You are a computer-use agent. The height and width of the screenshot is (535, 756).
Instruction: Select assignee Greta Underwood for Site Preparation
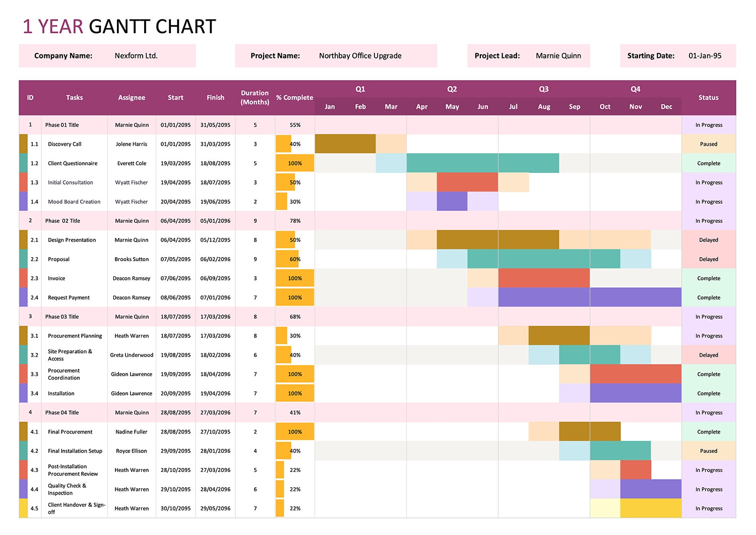tap(132, 354)
